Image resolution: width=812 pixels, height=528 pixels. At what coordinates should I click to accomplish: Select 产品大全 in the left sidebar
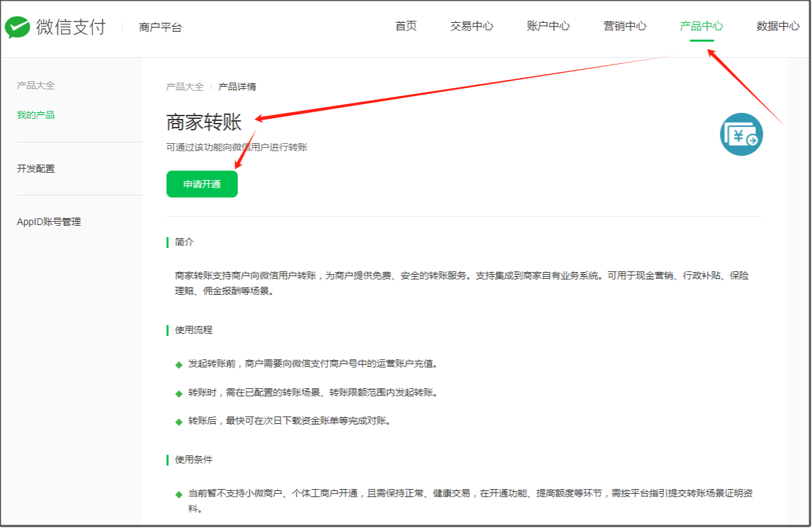(x=36, y=85)
